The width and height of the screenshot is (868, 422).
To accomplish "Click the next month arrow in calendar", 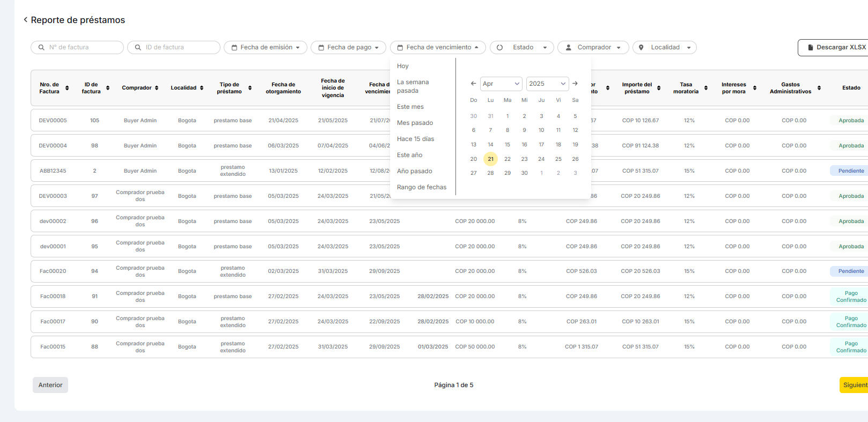I will (x=575, y=84).
